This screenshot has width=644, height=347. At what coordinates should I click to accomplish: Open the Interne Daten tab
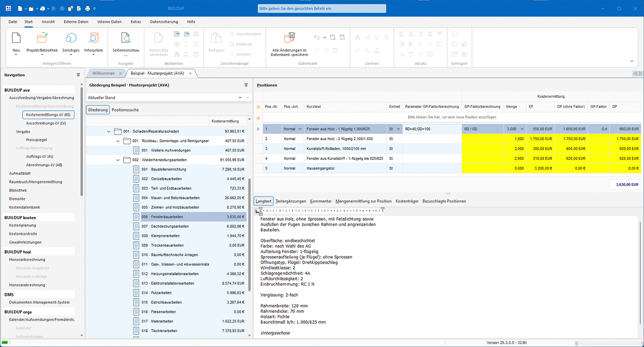(x=109, y=22)
